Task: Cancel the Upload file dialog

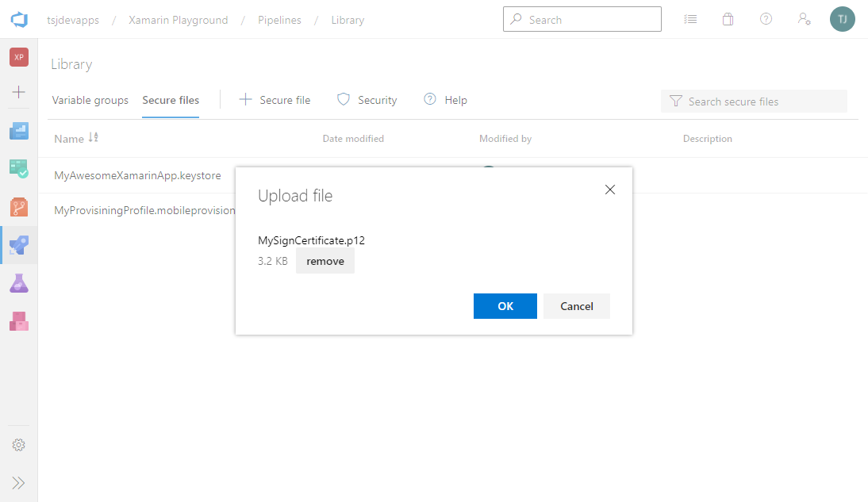Action: pyautogui.click(x=576, y=306)
